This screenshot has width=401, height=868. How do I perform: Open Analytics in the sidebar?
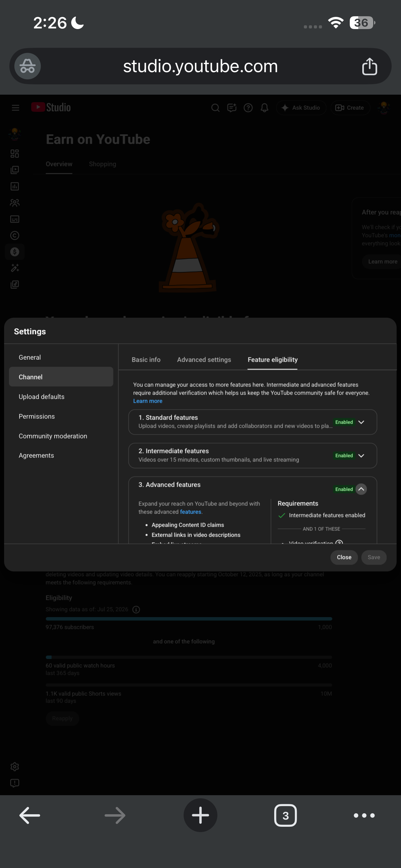15,186
